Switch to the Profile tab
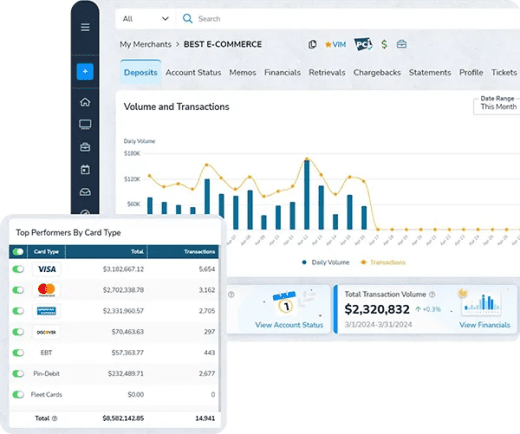Image resolution: width=520 pixels, height=434 pixels. tap(471, 72)
